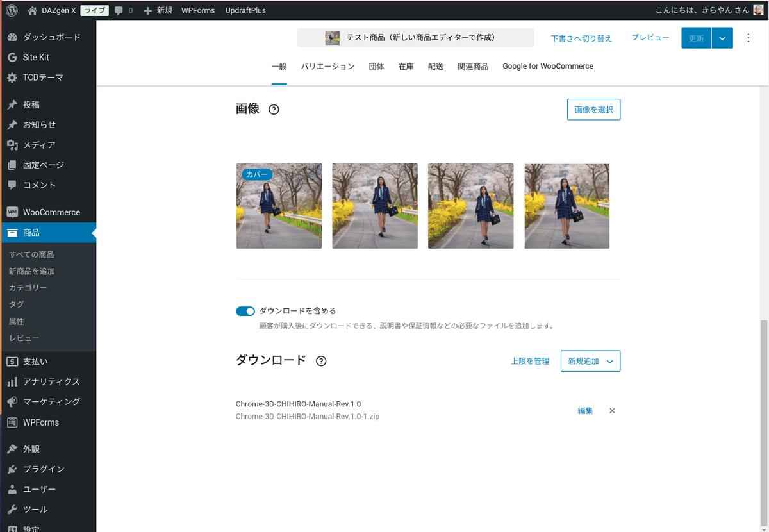
Task: Open the three-dot options menu
Action: click(748, 38)
